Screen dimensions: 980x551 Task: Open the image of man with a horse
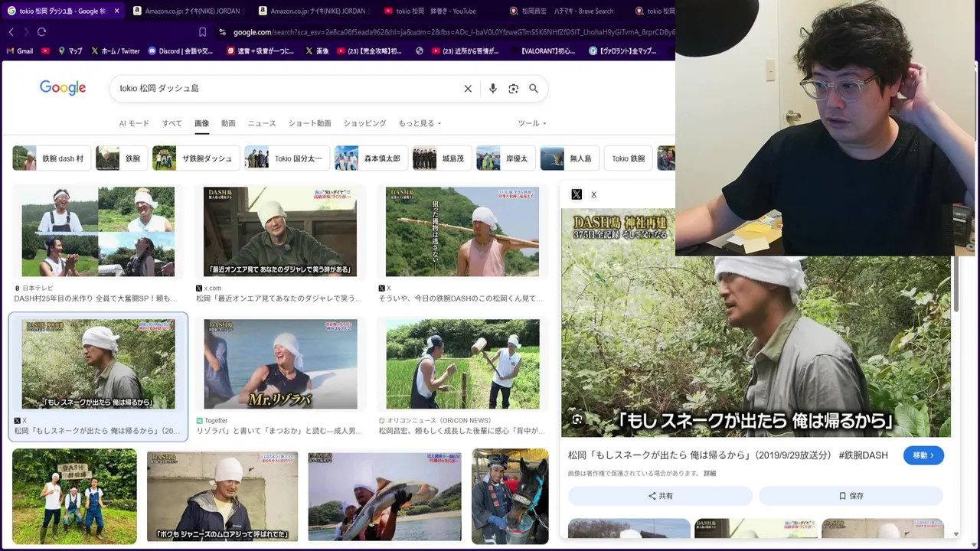coord(510,497)
